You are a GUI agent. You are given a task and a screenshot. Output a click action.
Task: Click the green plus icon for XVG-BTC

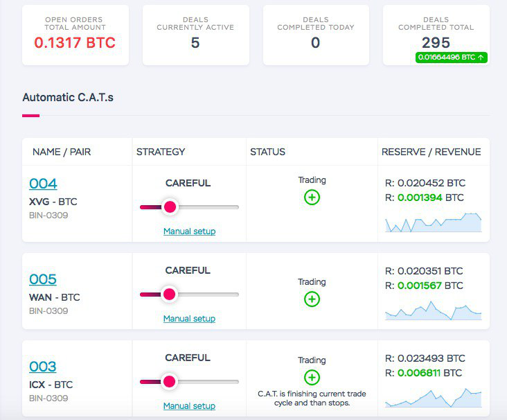[312, 197]
